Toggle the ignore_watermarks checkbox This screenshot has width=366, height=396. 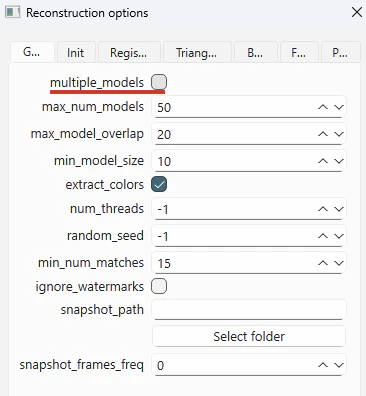pyautogui.click(x=159, y=286)
